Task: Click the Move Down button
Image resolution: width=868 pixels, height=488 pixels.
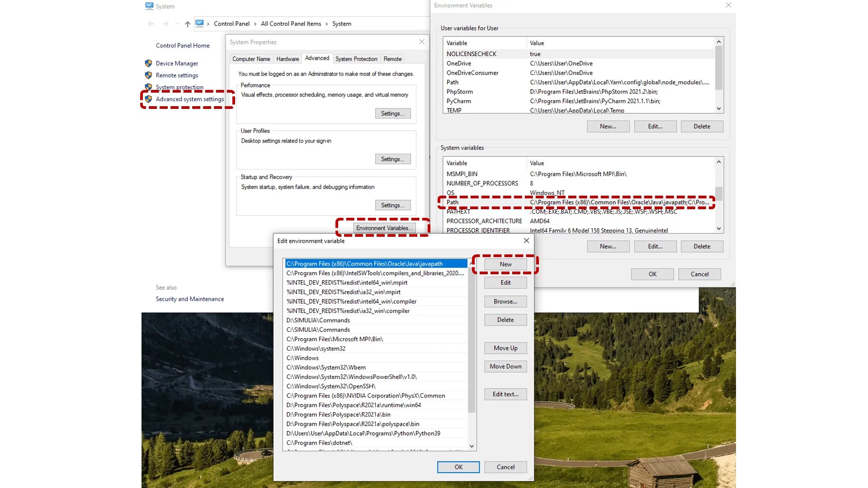Action: (505, 366)
